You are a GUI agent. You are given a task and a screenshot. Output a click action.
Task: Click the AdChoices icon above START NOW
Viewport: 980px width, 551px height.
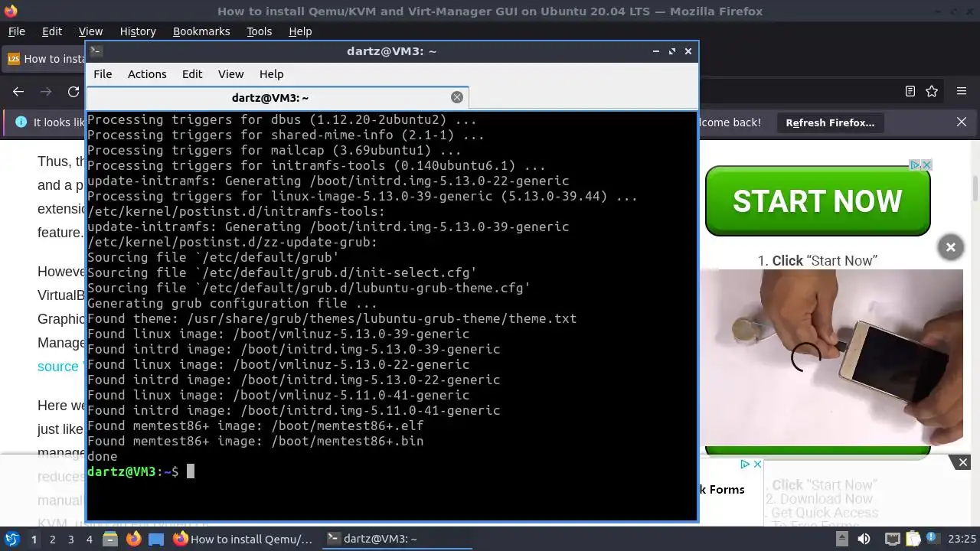(x=914, y=165)
